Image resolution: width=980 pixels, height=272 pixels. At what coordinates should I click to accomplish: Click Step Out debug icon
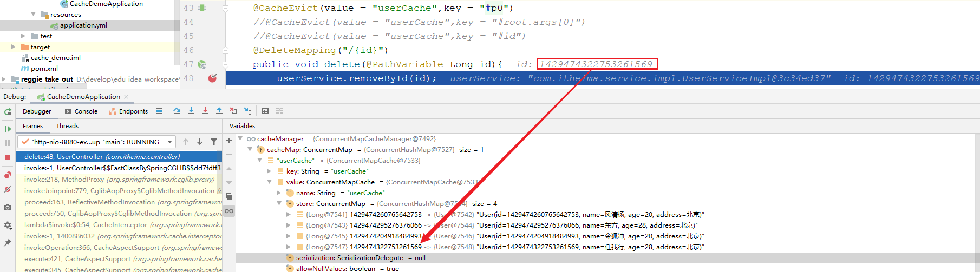click(219, 111)
